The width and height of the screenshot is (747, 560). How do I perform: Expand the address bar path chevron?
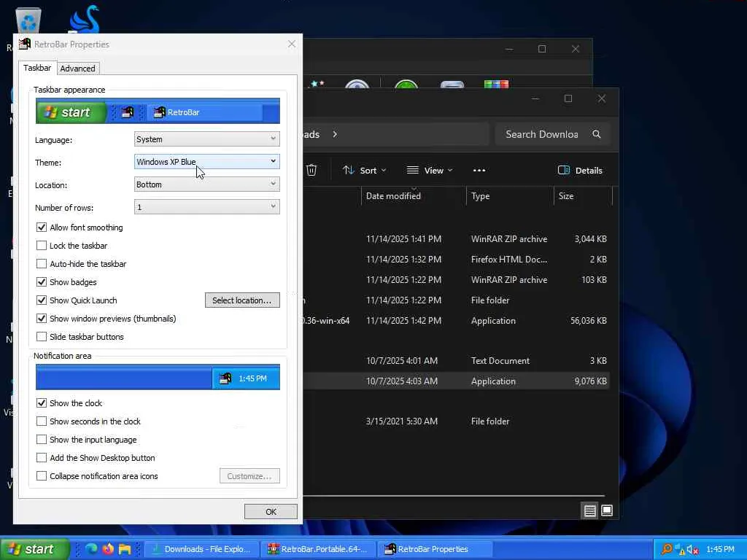(335, 134)
